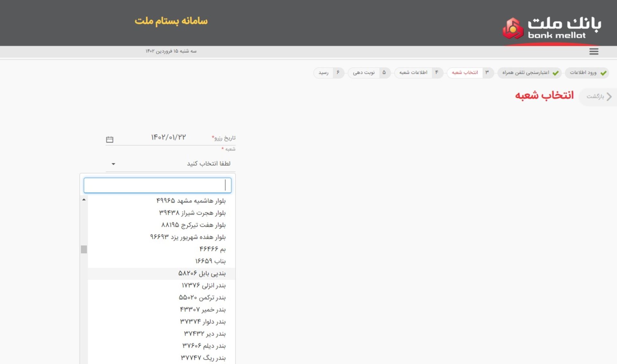
Task: Select branch بندر دیلم ۳۷۶۰۶
Action: (x=161, y=346)
